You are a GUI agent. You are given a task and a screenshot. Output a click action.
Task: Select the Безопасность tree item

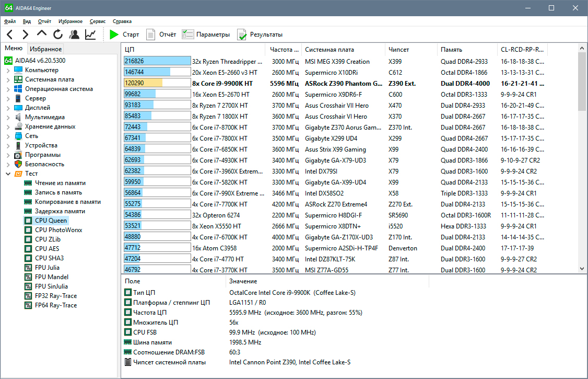[x=39, y=164]
